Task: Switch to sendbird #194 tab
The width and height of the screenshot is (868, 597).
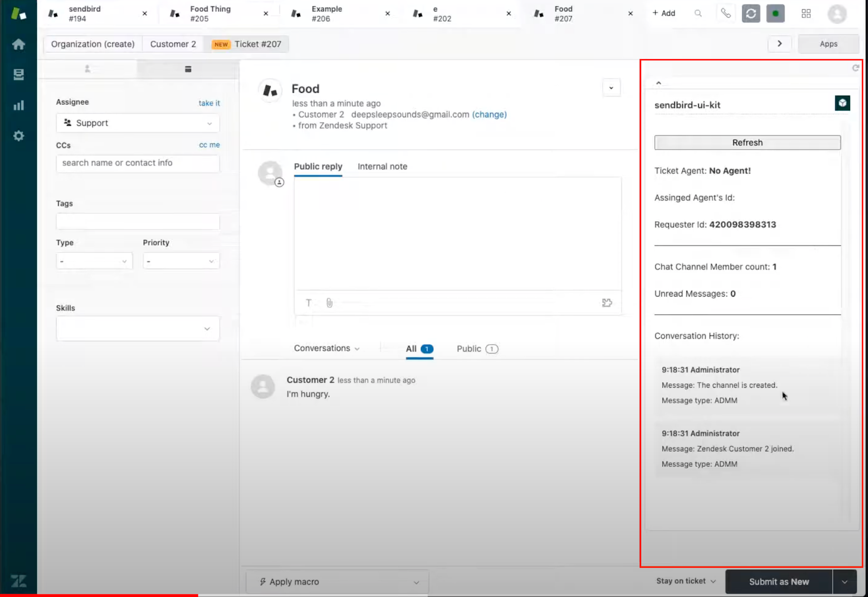Action: pyautogui.click(x=85, y=14)
